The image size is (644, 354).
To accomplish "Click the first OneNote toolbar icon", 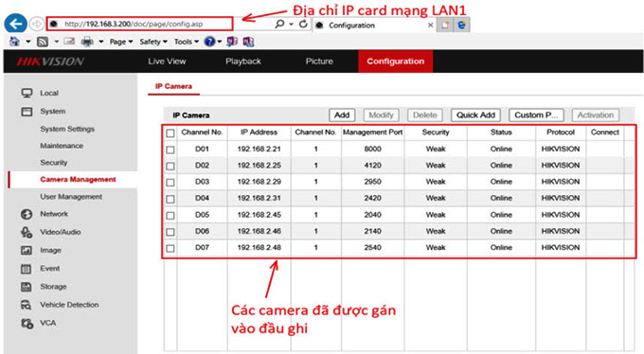I will [232, 42].
